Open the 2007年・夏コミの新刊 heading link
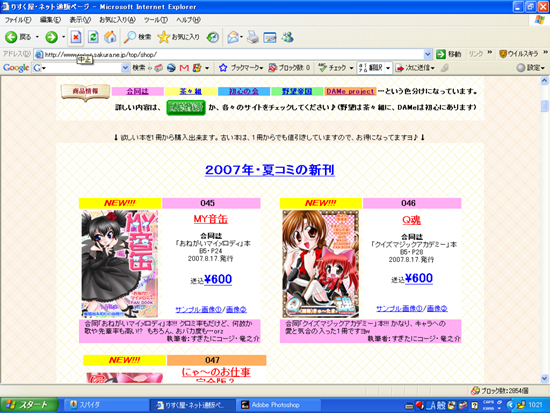 coord(270,170)
